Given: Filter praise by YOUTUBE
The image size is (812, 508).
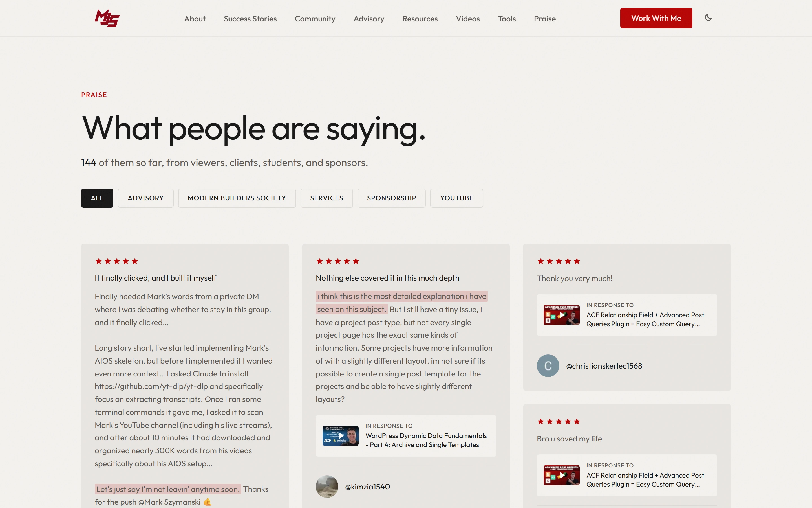Looking at the screenshot, I should (x=456, y=198).
